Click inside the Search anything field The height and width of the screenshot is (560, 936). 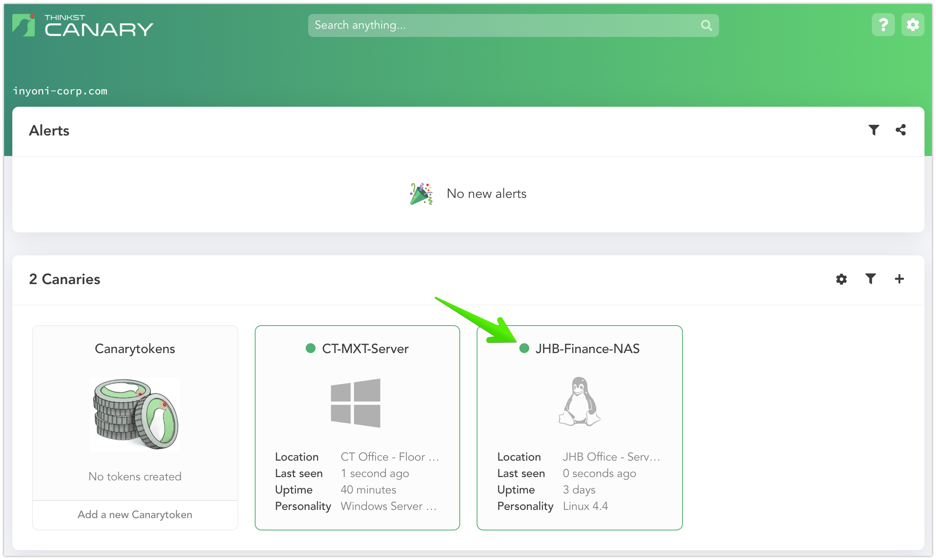pos(452,25)
